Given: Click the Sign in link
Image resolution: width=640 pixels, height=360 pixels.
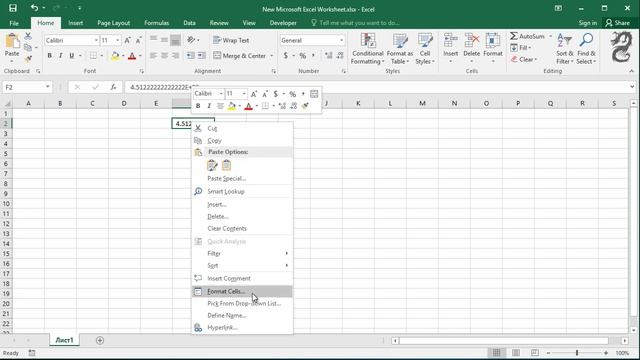Looking at the screenshot, I should click(588, 23).
